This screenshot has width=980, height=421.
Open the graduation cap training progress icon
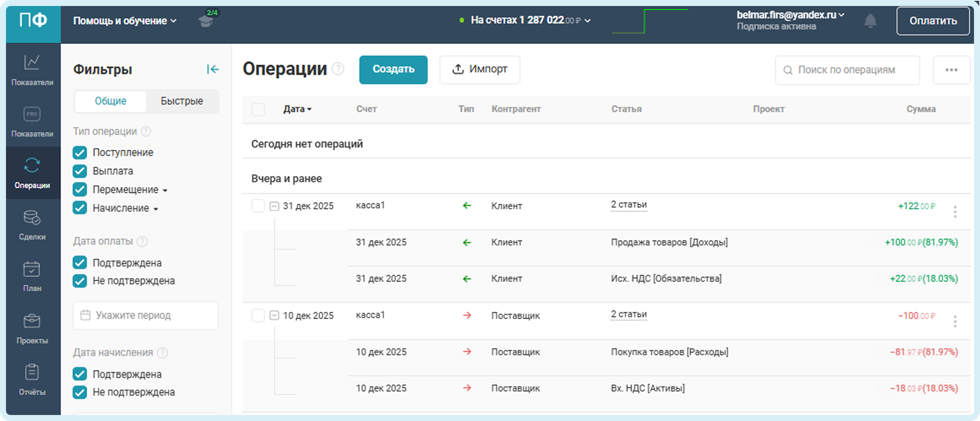(x=206, y=19)
